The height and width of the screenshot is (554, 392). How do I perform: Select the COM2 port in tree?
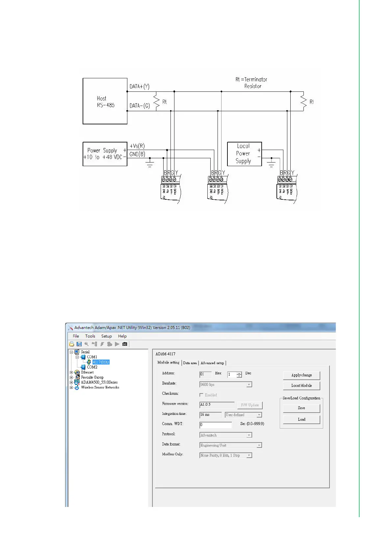click(92, 367)
